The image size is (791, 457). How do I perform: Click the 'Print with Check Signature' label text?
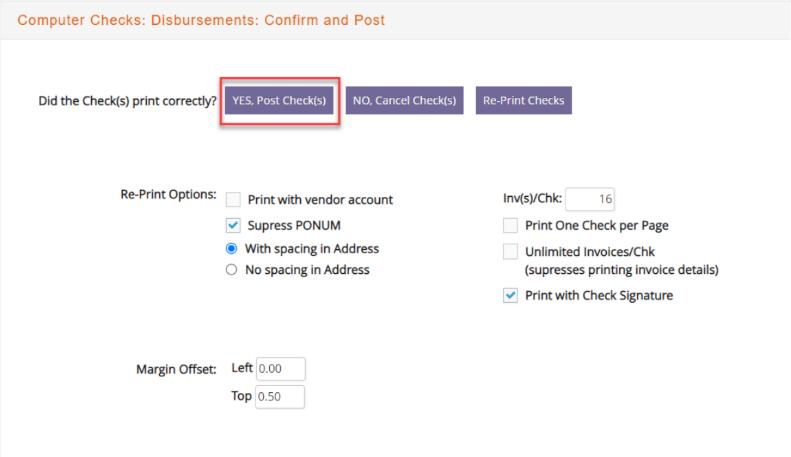599,295
